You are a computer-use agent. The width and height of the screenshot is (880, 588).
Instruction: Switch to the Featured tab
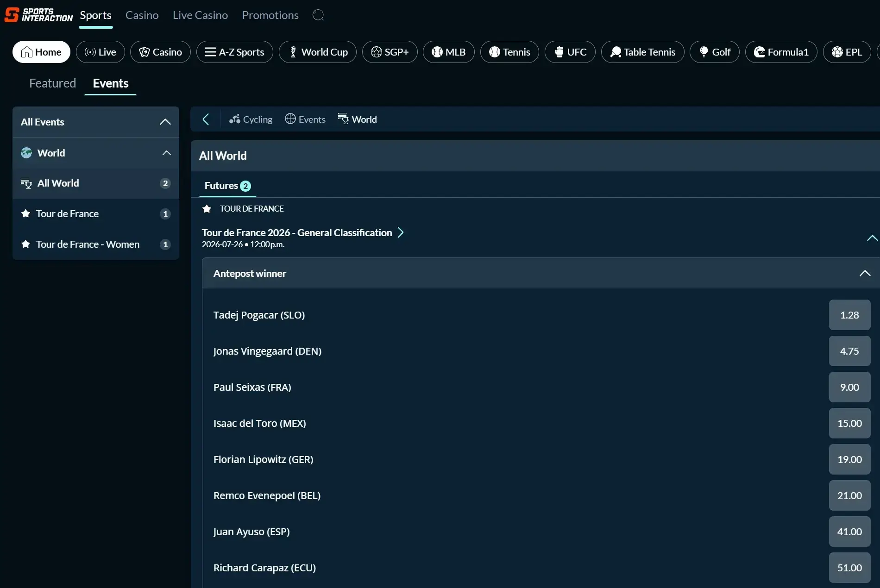pos(52,83)
